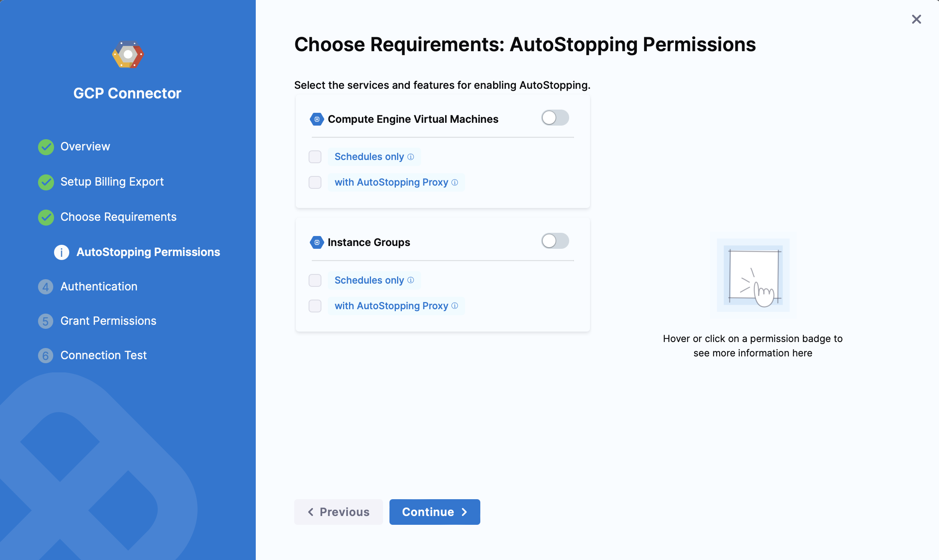This screenshot has height=560, width=939.
Task: Click info icon beside Compute Engine Schedules only
Action: (411, 157)
